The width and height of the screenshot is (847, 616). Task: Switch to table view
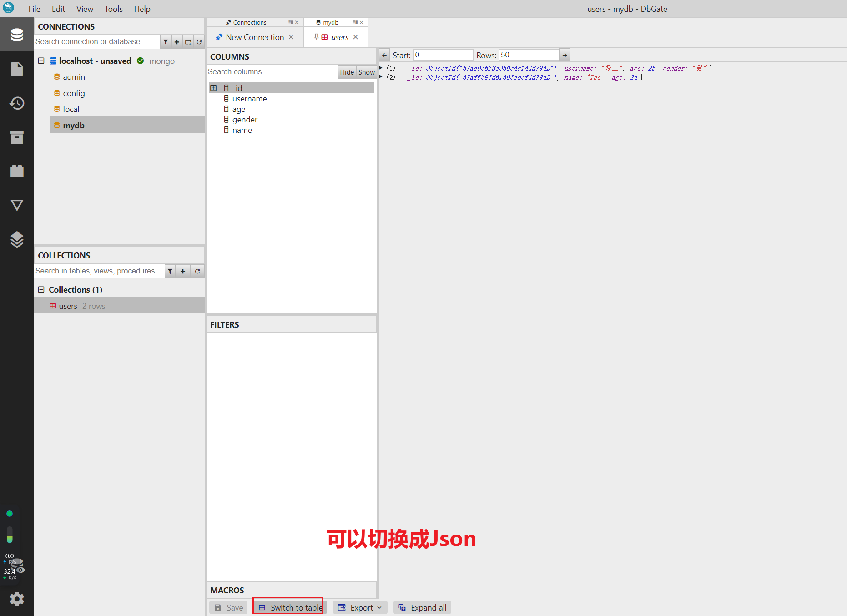[x=290, y=607]
